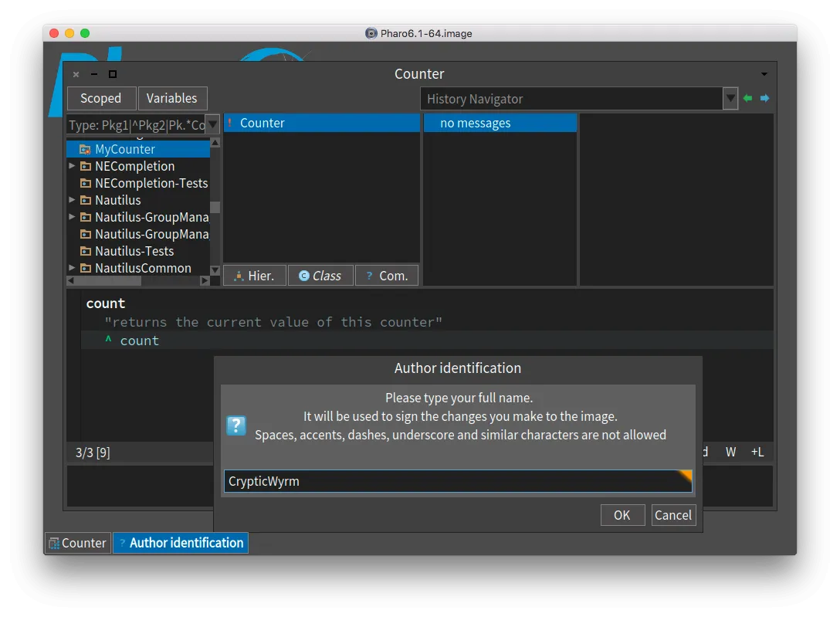Toggle the Hier. hierarchy view
The width and height of the screenshot is (840, 617).
coord(255,275)
